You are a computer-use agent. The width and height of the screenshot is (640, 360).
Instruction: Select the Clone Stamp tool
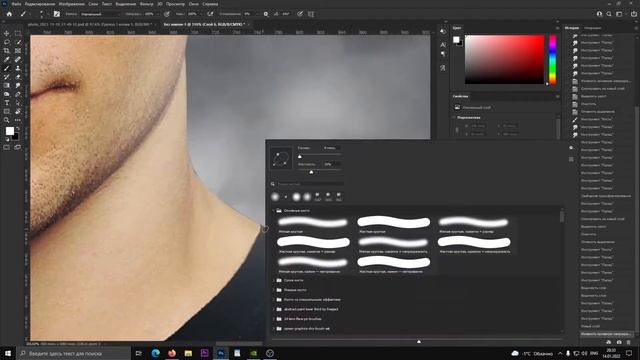18,68
